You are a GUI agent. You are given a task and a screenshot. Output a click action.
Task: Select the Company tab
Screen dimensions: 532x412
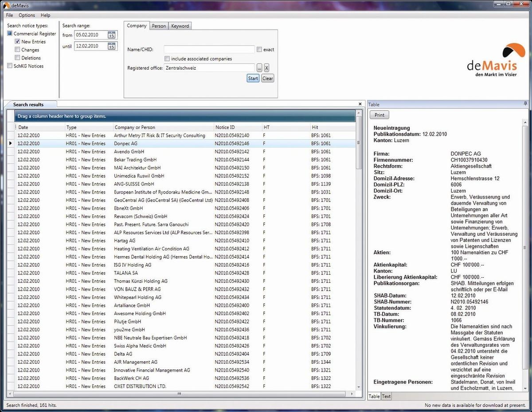coord(137,26)
